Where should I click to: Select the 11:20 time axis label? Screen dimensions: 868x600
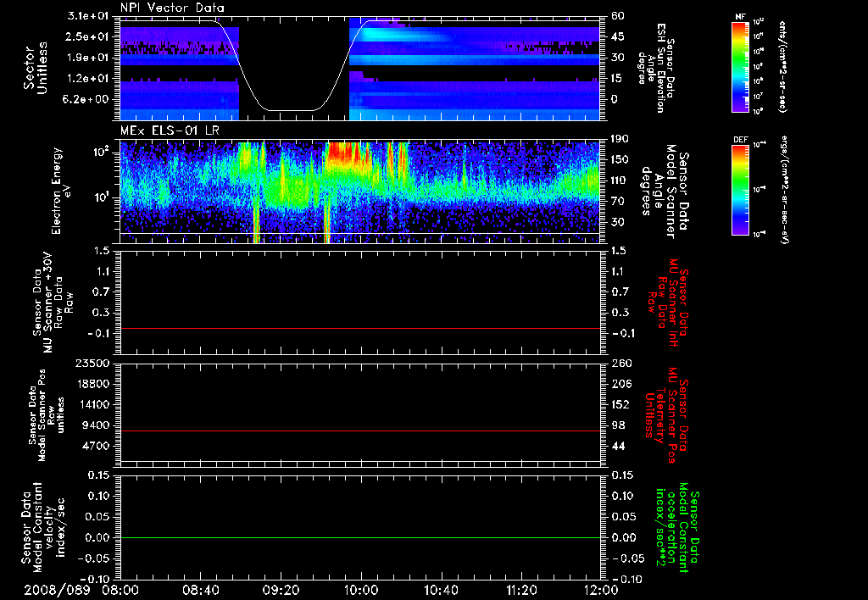click(x=521, y=591)
